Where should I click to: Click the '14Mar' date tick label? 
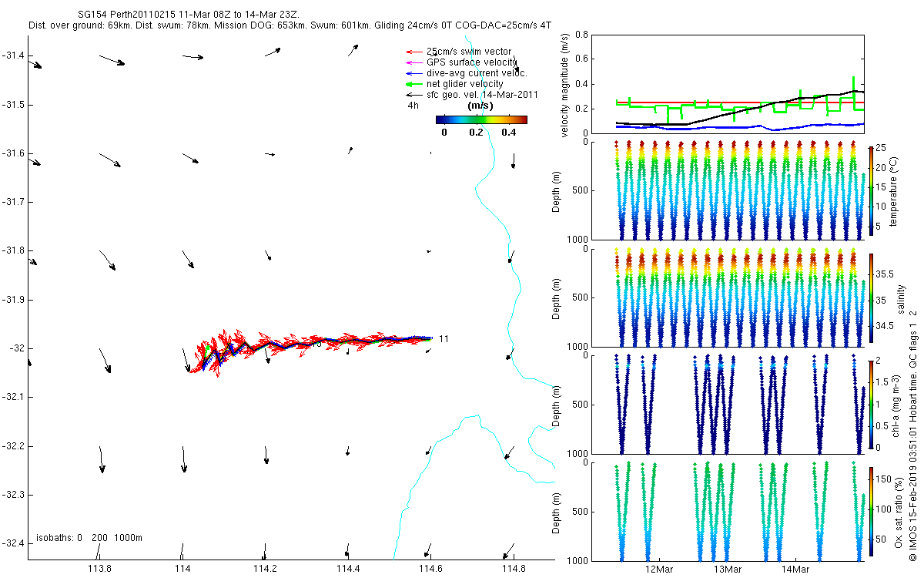click(795, 570)
